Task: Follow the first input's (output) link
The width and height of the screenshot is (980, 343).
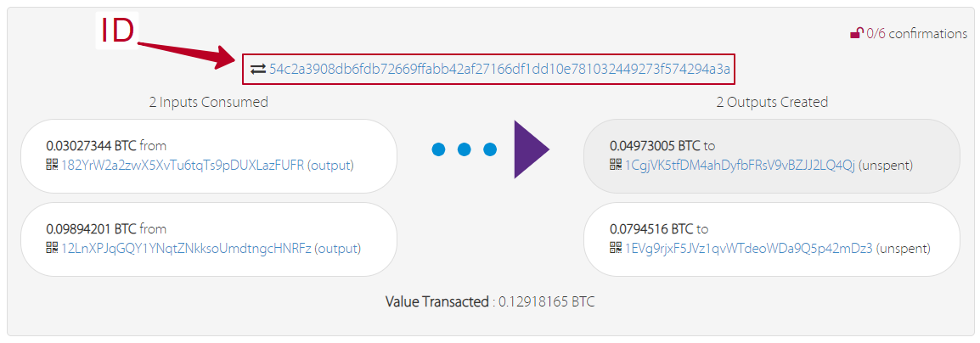Action: pos(330,165)
